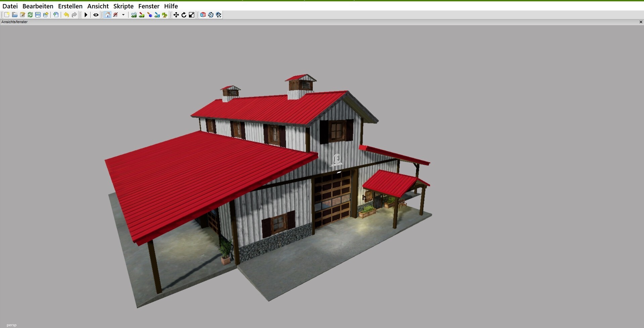Select the foliage paint tree icon

click(164, 15)
